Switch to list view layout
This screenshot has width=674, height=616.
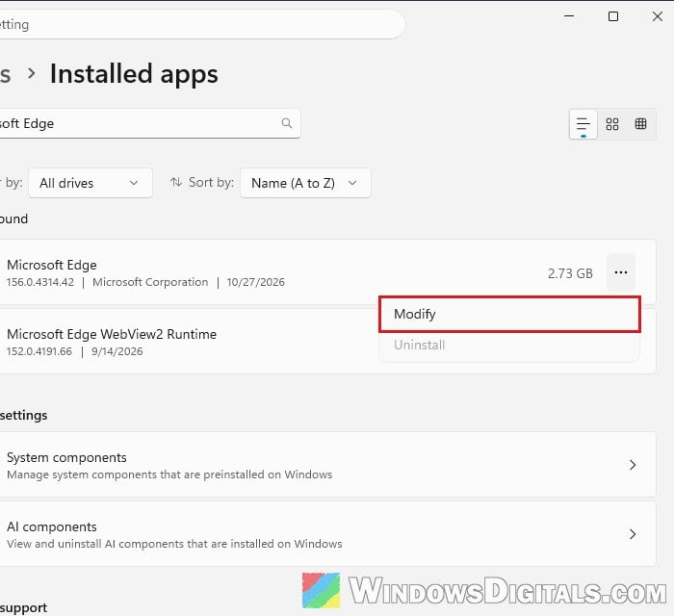point(583,124)
